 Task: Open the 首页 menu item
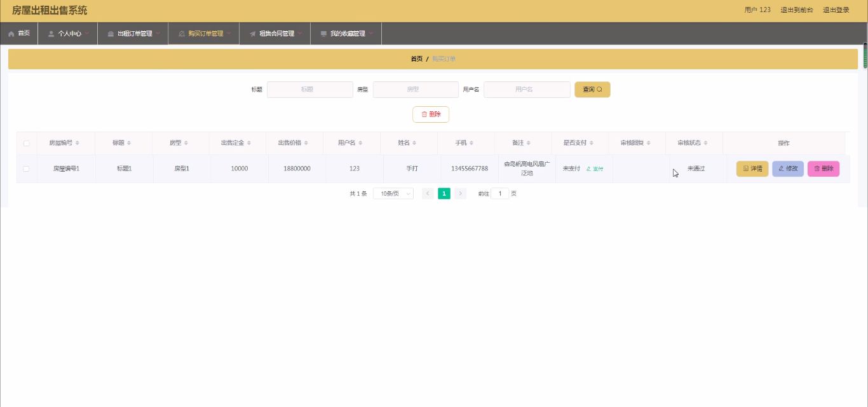(19, 34)
